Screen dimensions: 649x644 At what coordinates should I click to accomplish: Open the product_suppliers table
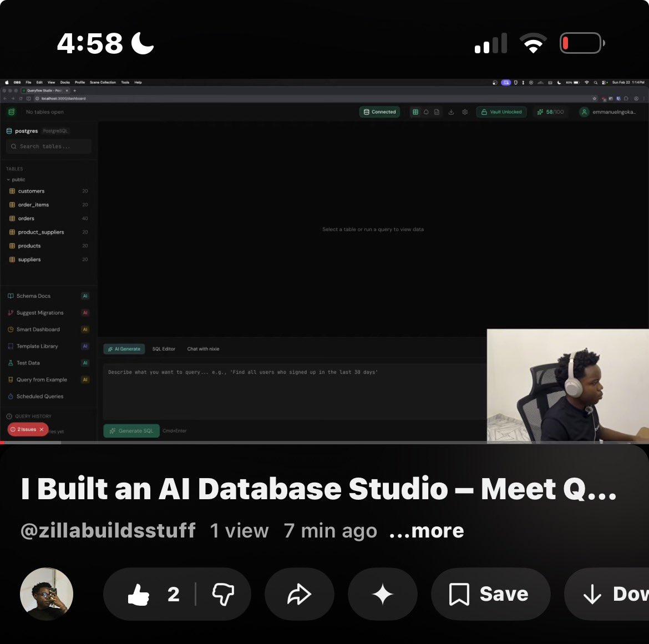(x=49, y=232)
